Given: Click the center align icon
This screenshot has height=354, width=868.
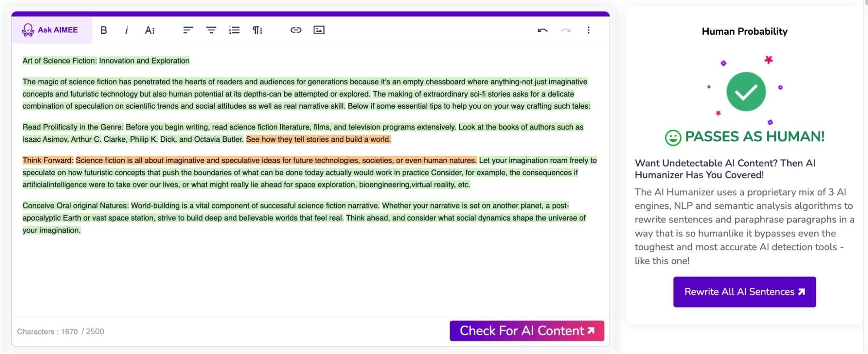Looking at the screenshot, I should (211, 30).
